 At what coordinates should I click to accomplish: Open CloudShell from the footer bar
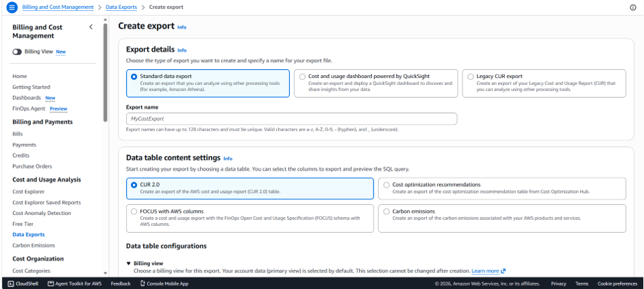tap(23, 284)
